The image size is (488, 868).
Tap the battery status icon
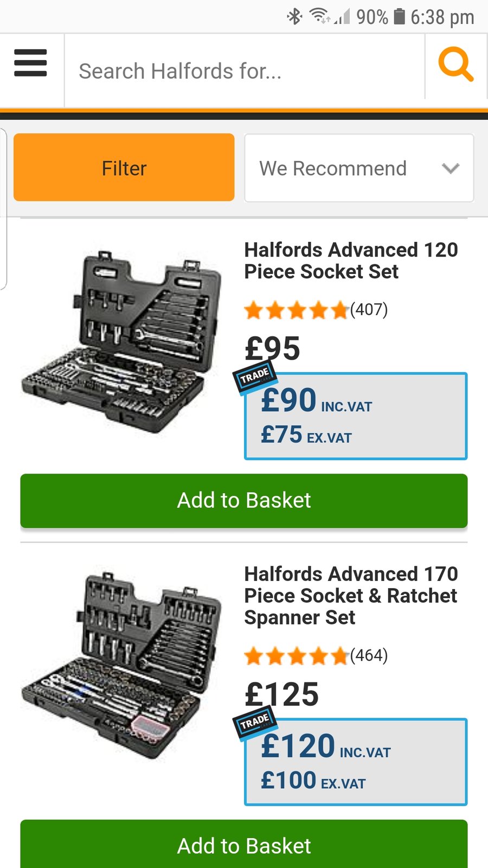coord(399,16)
